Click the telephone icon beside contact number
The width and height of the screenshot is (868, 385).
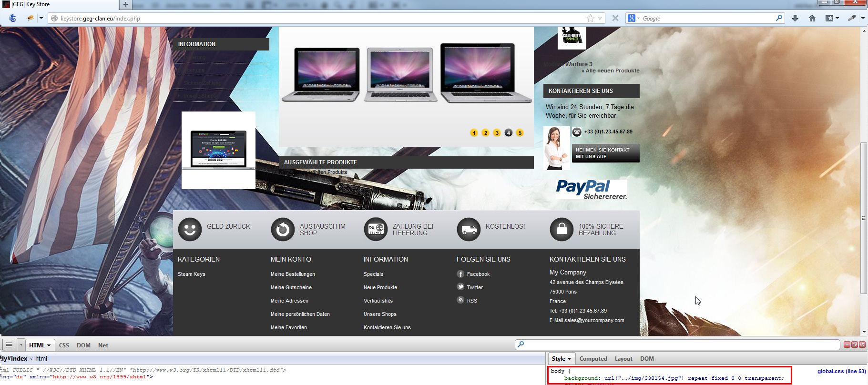click(x=577, y=132)
